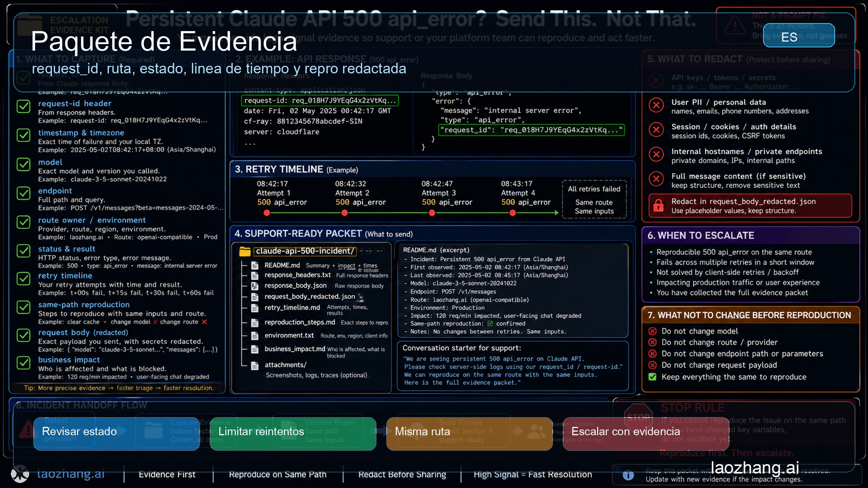Click the red lock icon in redact box
This screenshot has width=868, height=488.
point(658,205)
